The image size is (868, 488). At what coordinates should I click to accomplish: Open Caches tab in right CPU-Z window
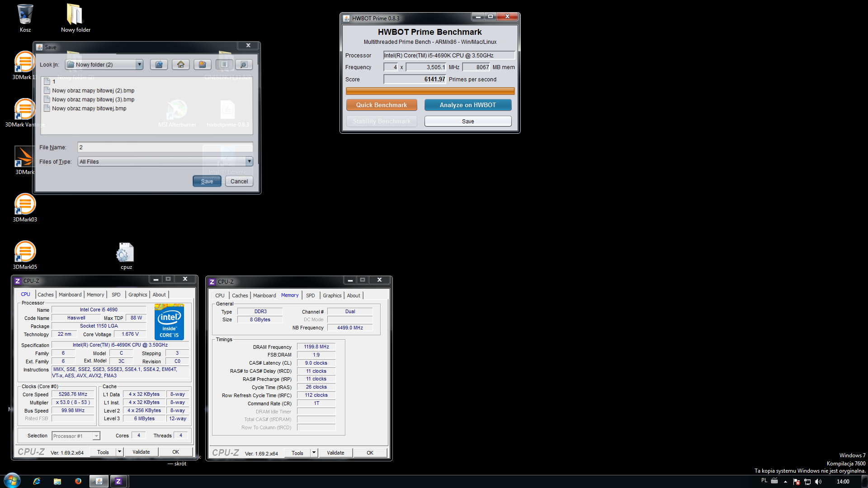pos(240,296)
